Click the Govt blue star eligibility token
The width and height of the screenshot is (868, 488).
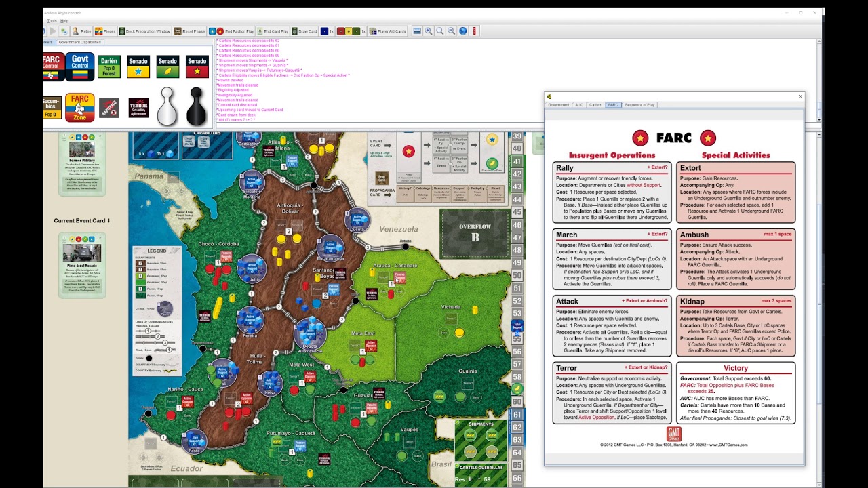(492, 140)
